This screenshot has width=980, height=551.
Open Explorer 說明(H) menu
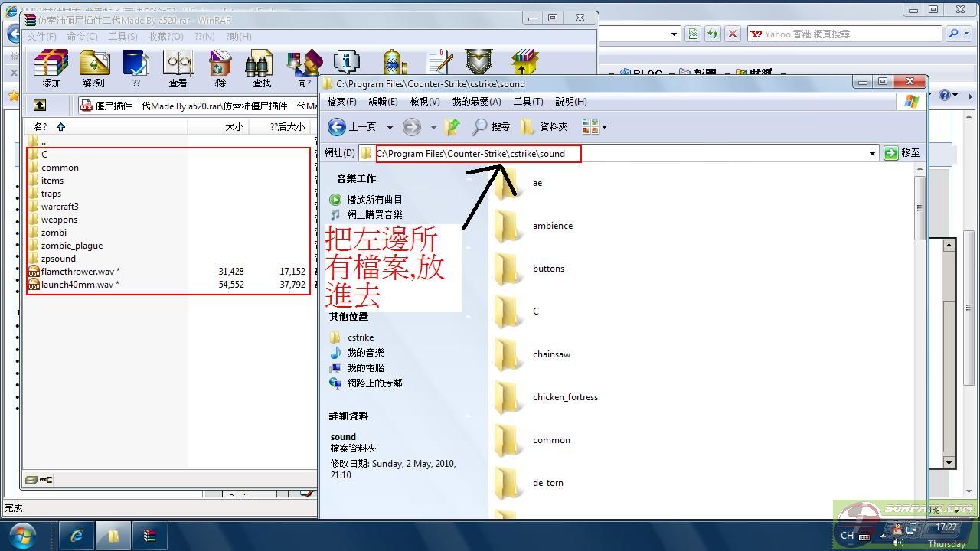571,102
